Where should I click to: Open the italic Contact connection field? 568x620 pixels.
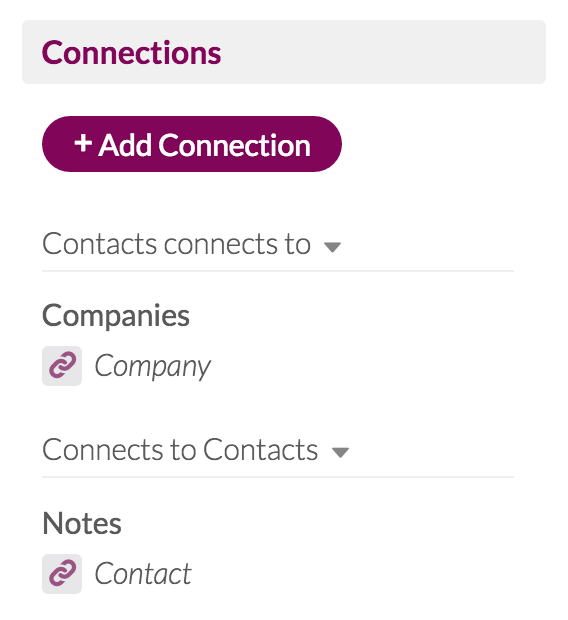point(143,573)
